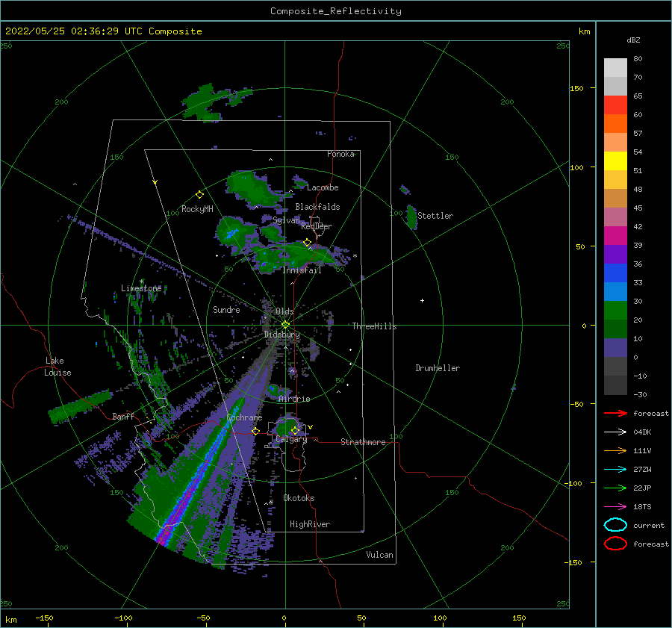Image resolution: width=672 pixels, height=628 pixels.
Task: Click the asterisk marker above Limestone
Action: tap(142, 282)
